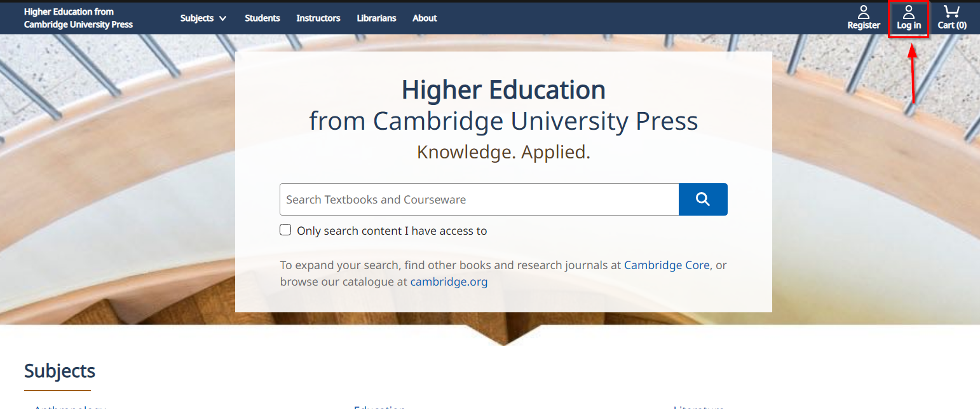Enable 'Only search content I have access to'

pyautogui.click(x=285, y=230)
